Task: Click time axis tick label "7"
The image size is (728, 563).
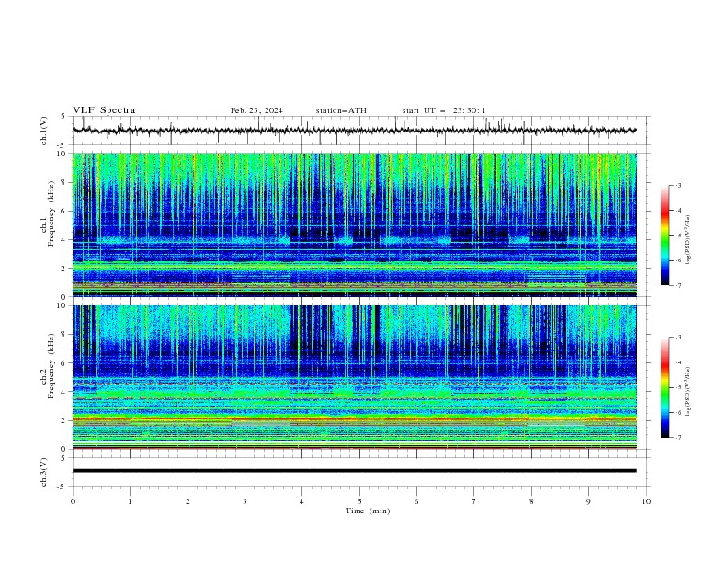Action: pos(474,501)
